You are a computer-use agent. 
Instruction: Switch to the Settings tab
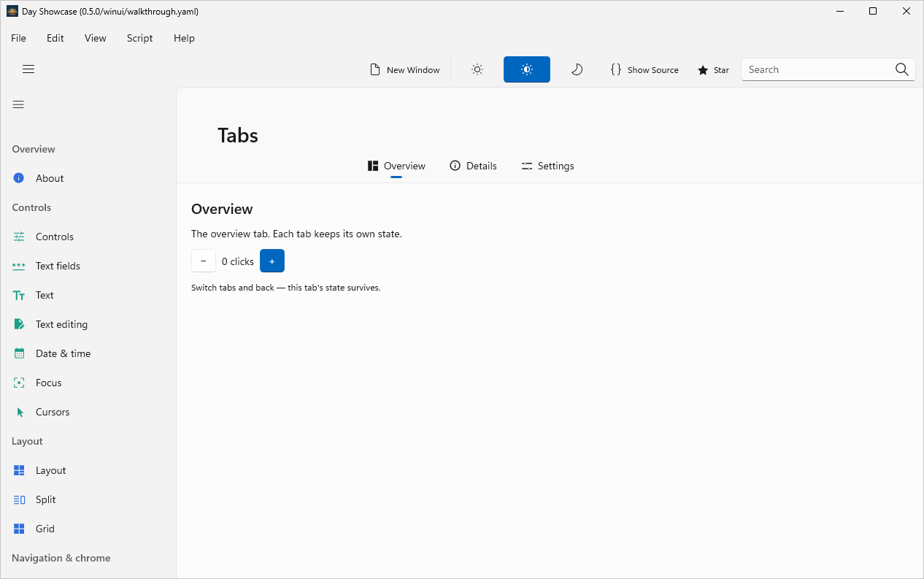[547, 166]
